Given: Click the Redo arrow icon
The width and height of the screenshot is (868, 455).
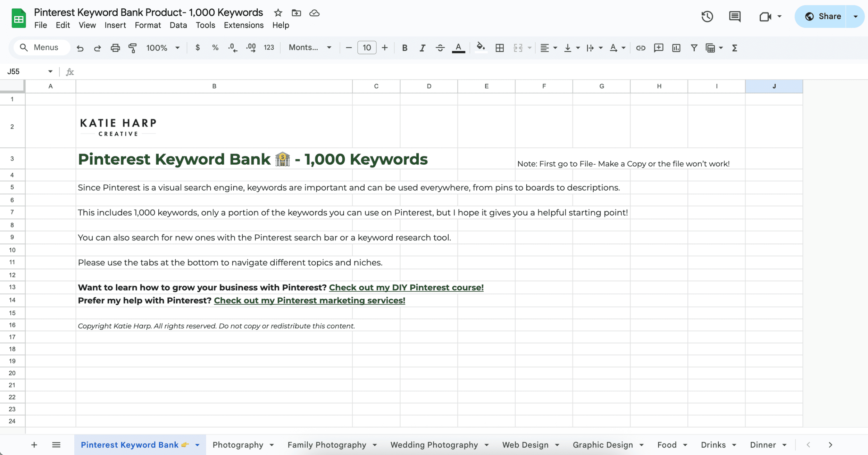Looking at the screenshot, I should 97,48.
